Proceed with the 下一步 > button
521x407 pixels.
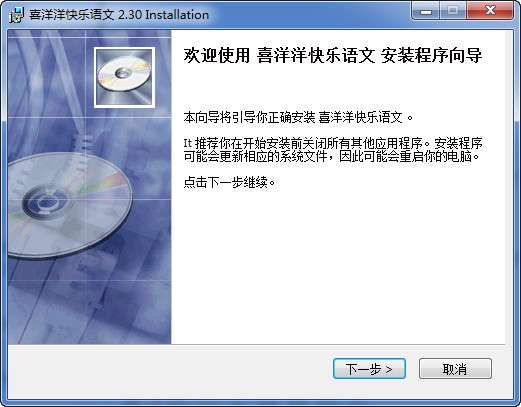coord(369,369)
